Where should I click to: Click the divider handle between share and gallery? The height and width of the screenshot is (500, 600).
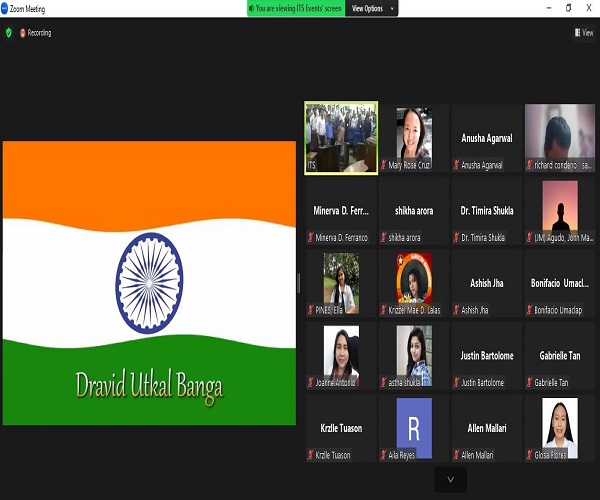[x=299, y=283]
